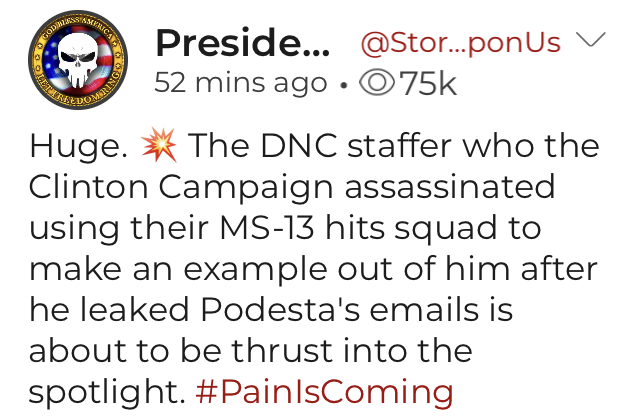
Task: Open the skull profile avatar
Action: pyautogui.click(x=78, y=60)
